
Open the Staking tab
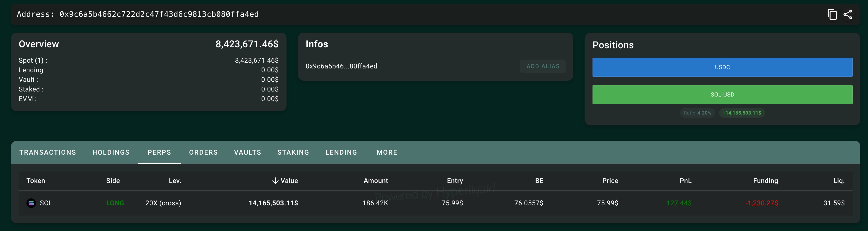pos(293,152)
